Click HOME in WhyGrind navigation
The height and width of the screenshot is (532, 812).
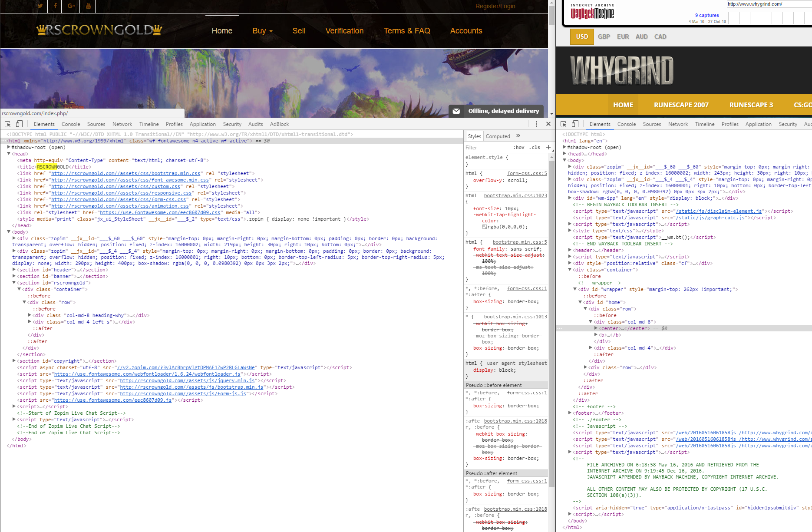[x=623, y=105]
